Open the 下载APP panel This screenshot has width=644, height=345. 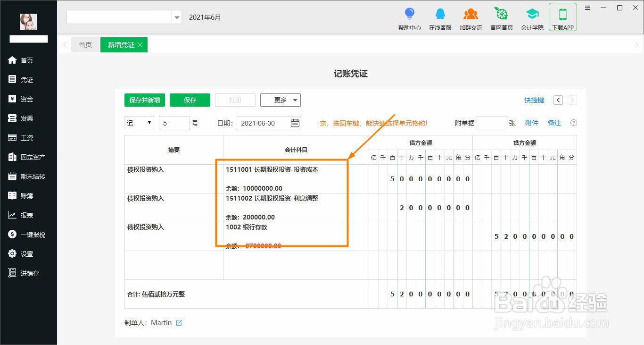pos(562,18)
